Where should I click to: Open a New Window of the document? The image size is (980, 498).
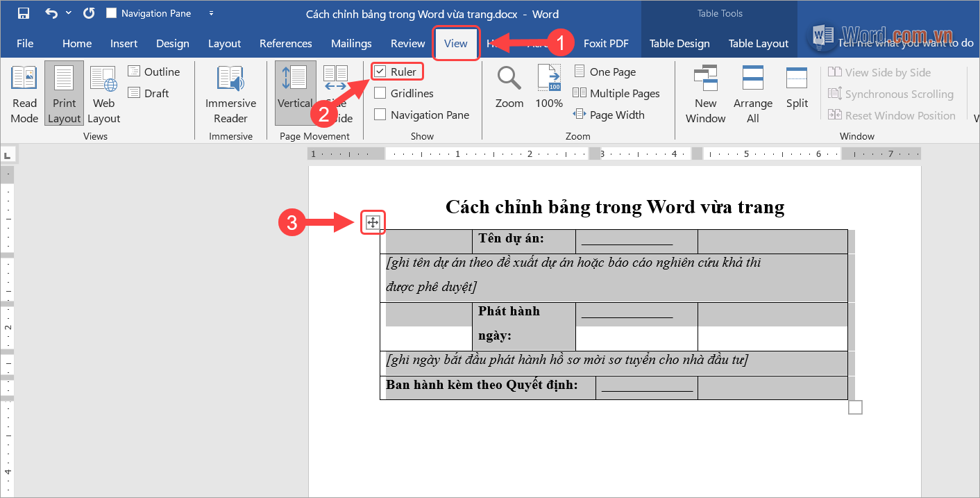(705, 93)
